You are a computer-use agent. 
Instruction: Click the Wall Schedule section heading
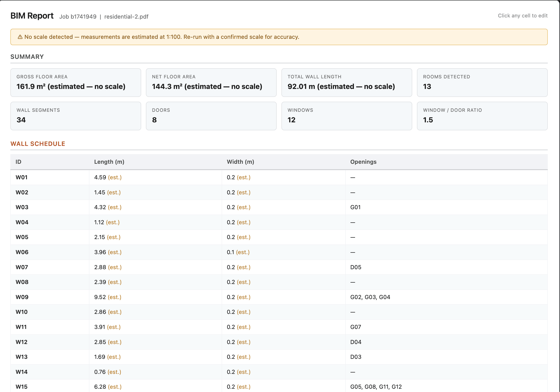point(38,144)
